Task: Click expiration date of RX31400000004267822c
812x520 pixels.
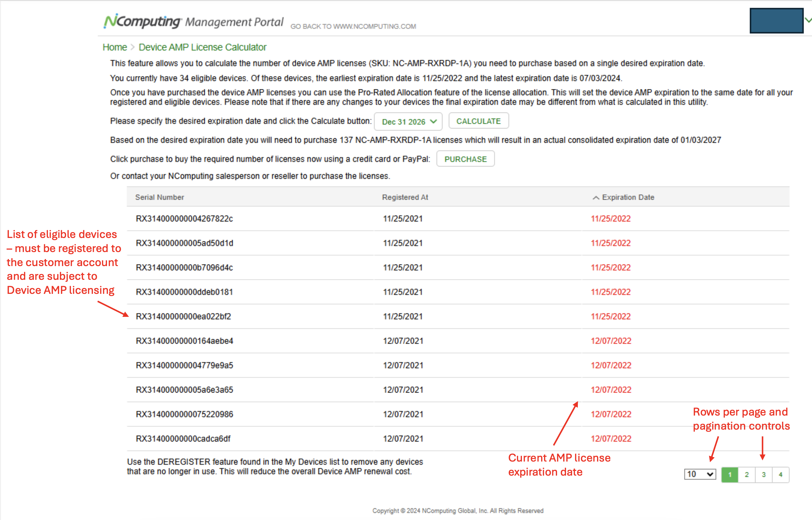Action: pyautogui.click(x=610, y=219)
